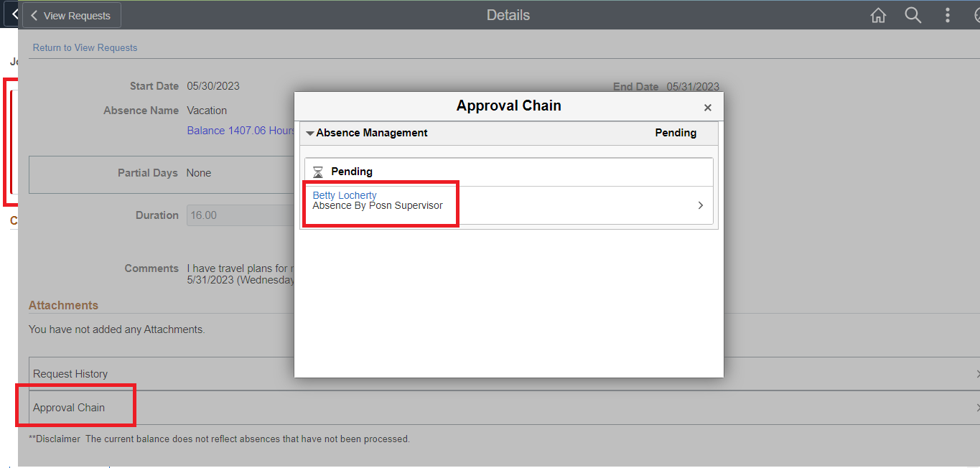Select the Partial Days value None
Viewport: 980px width, 468px height.
point(199,172)
